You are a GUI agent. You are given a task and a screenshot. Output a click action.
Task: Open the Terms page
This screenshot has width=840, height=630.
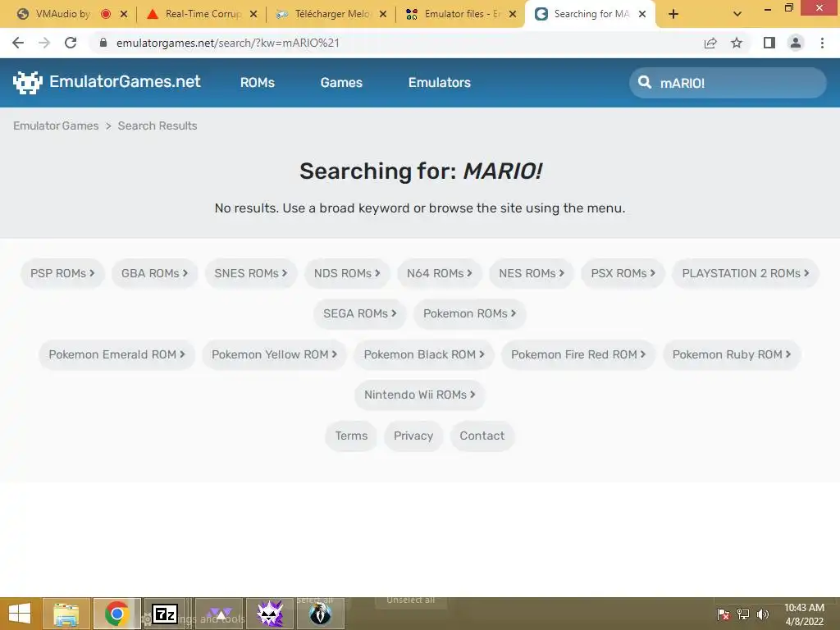351,436
